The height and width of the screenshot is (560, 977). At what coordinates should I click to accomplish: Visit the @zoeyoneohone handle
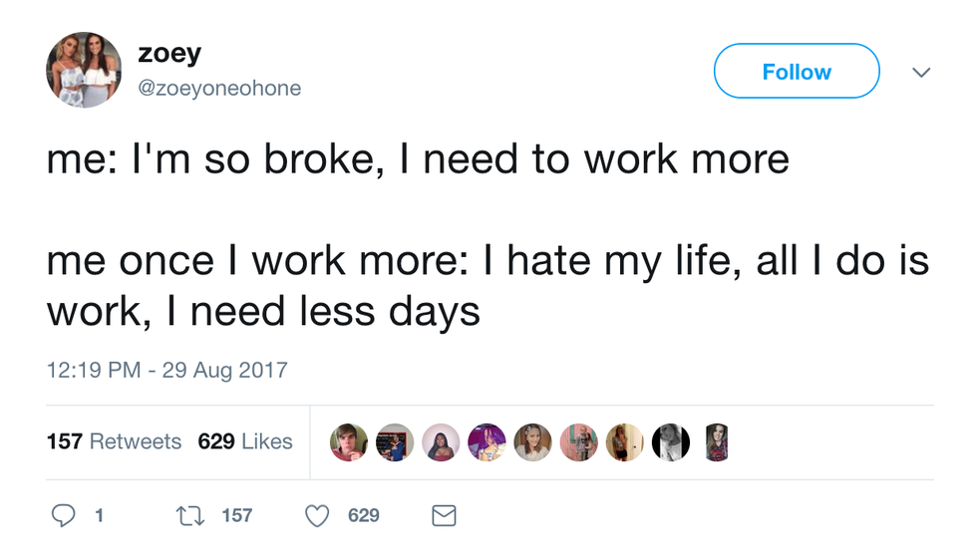tap(219, 89)
